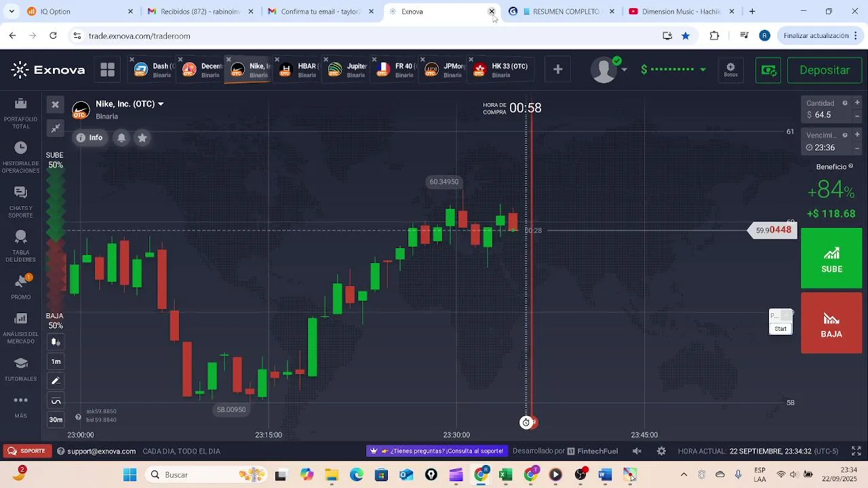Open Chats y Soporte sidebar item

(21, 202)
